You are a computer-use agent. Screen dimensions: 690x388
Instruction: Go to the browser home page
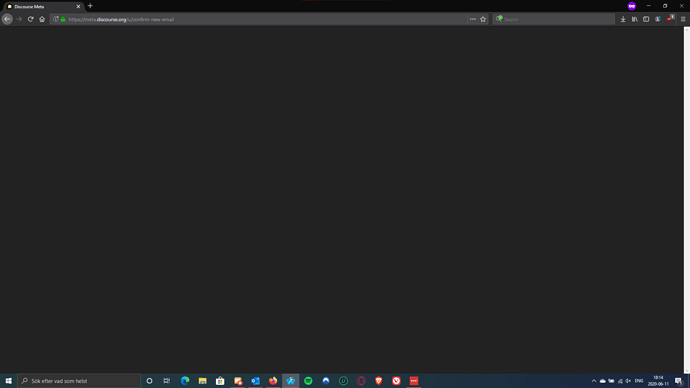[x=42, y=19]
